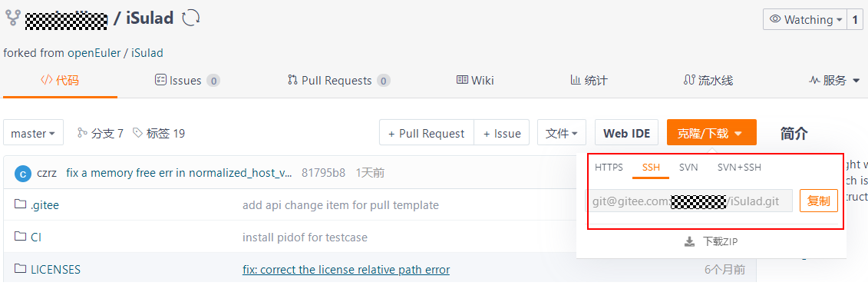Select the HTTPS clone option
868x289 pixels.
coord(609,167)
